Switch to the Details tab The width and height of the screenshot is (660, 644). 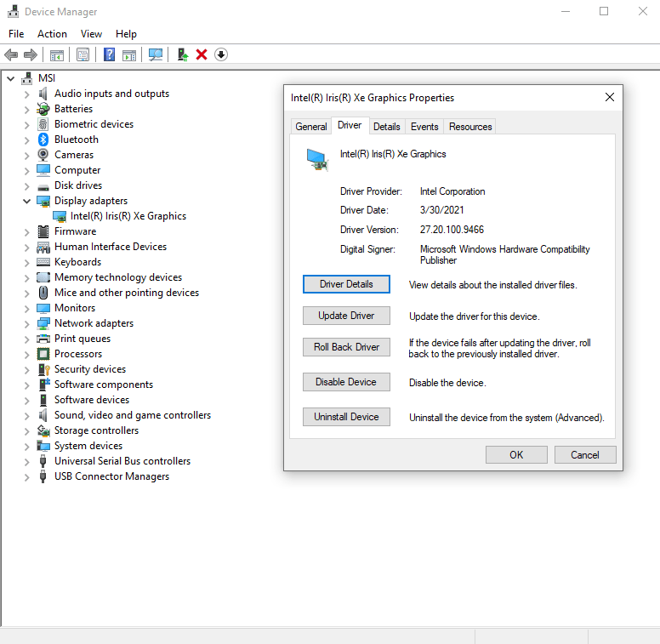coord(387,126)
